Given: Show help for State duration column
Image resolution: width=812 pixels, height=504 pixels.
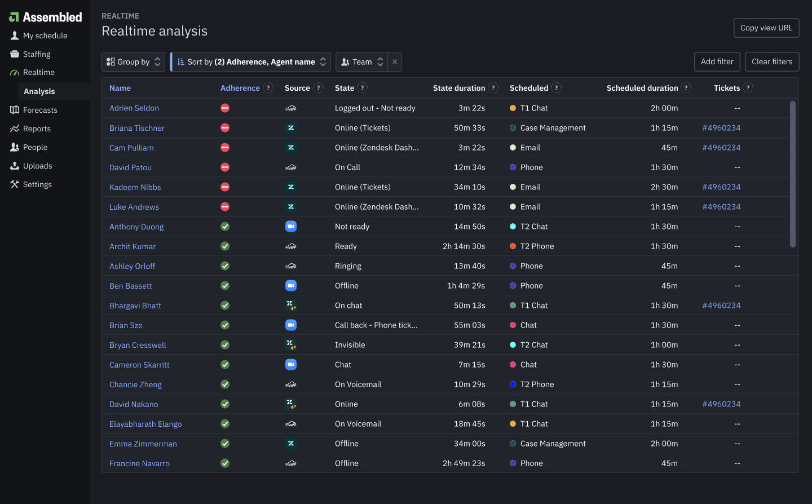Looking at the screenshot, I should [493, 88].
